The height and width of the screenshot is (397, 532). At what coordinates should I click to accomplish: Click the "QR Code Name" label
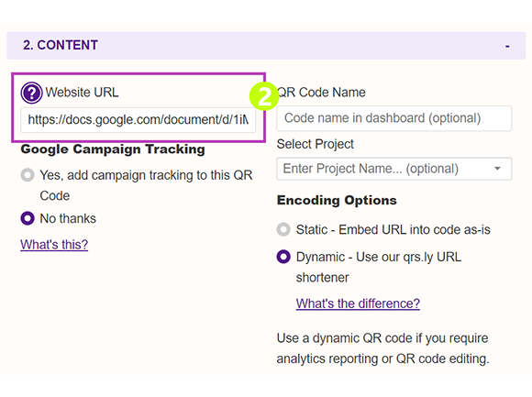[321, 93]
